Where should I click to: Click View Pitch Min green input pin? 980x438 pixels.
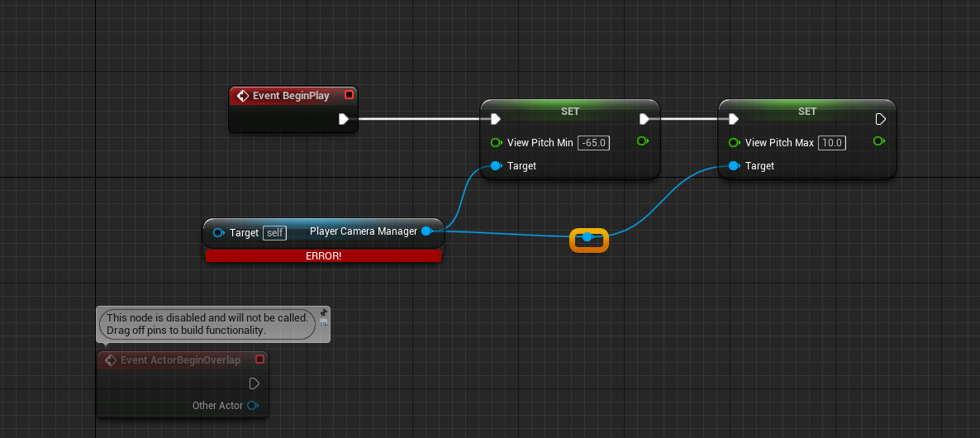click(497, 142)
